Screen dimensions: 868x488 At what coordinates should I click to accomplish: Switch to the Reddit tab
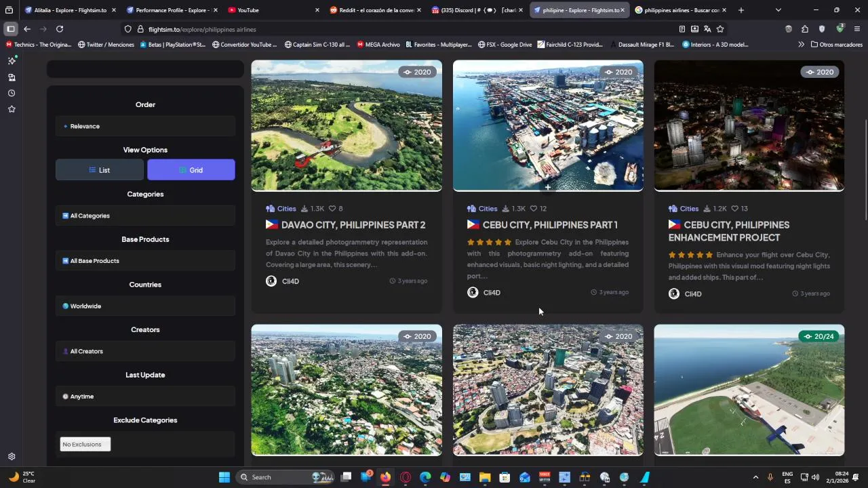point(375,10)
